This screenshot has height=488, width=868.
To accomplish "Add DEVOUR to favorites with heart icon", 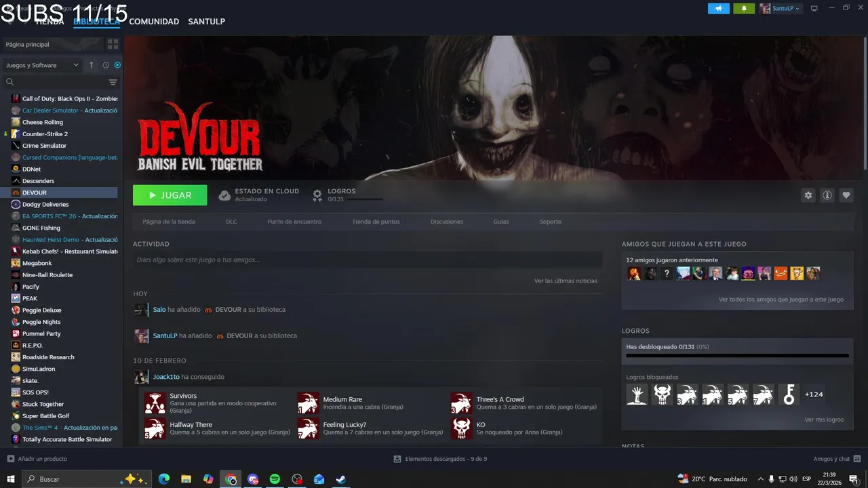I will (x=846, y=195).
